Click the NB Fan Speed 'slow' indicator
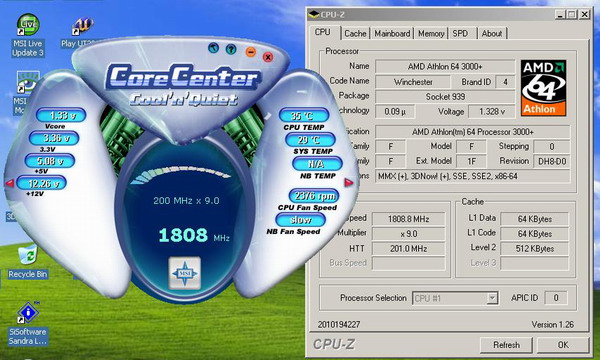Screen dimensions: 600x360 301,220
